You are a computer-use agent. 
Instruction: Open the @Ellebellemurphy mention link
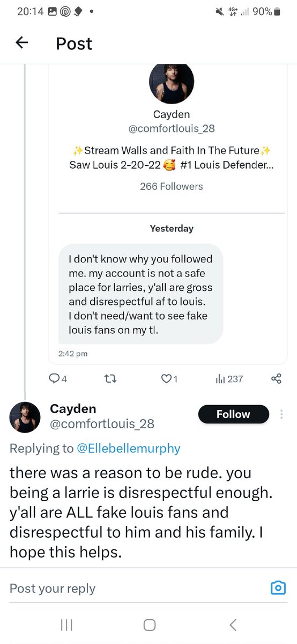point(129,449)
